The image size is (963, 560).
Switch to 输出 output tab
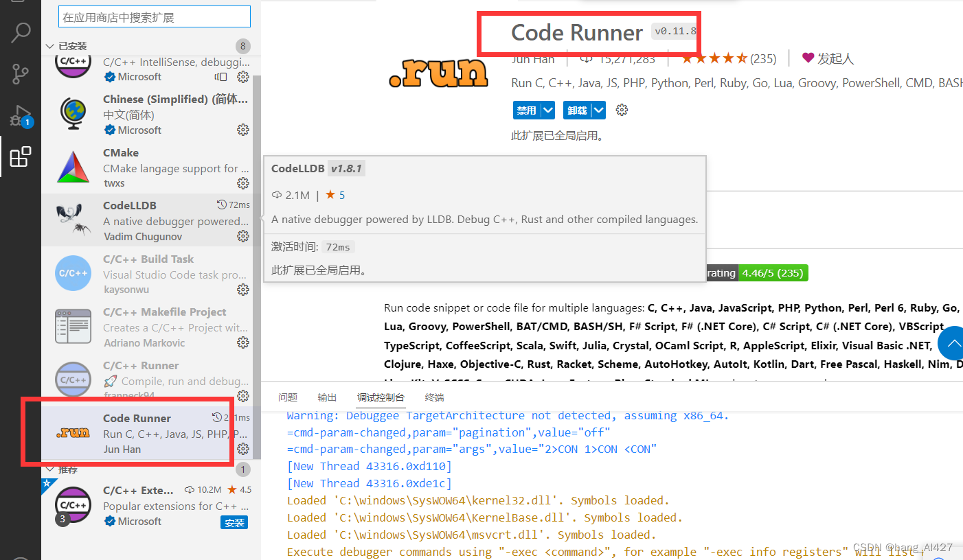coord(328,397)
